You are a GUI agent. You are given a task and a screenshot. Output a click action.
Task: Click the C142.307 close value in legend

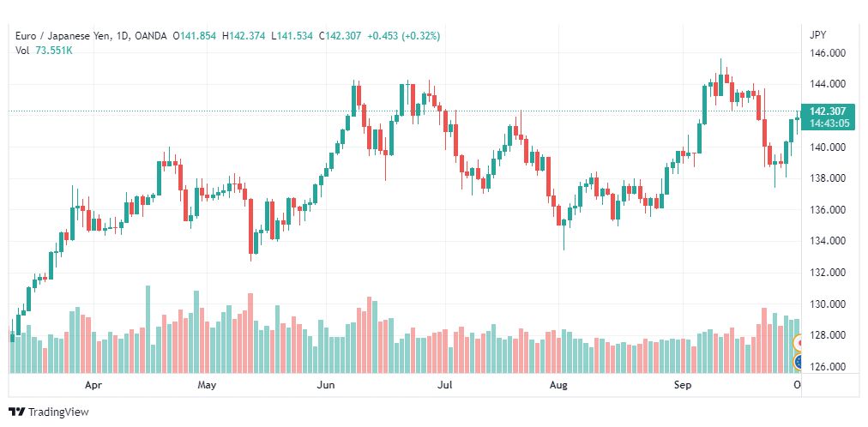pyautogui.click(x=338, y=36)
